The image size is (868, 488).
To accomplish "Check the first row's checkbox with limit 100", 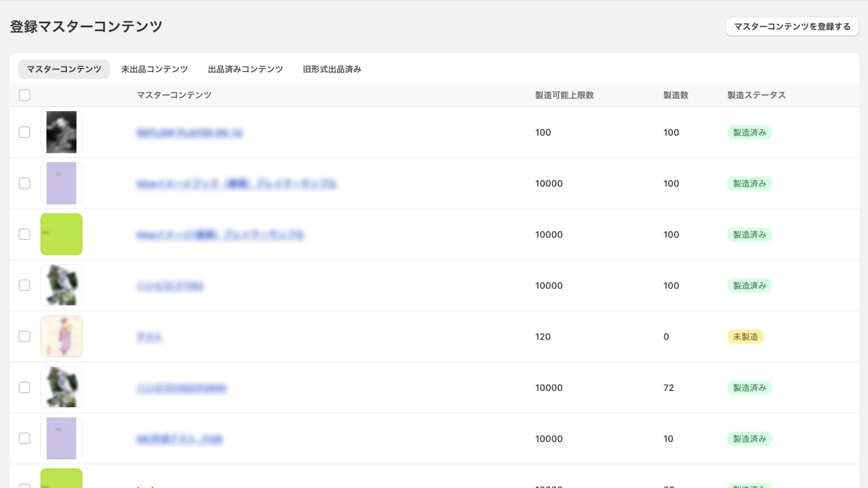I will [24, 132].
